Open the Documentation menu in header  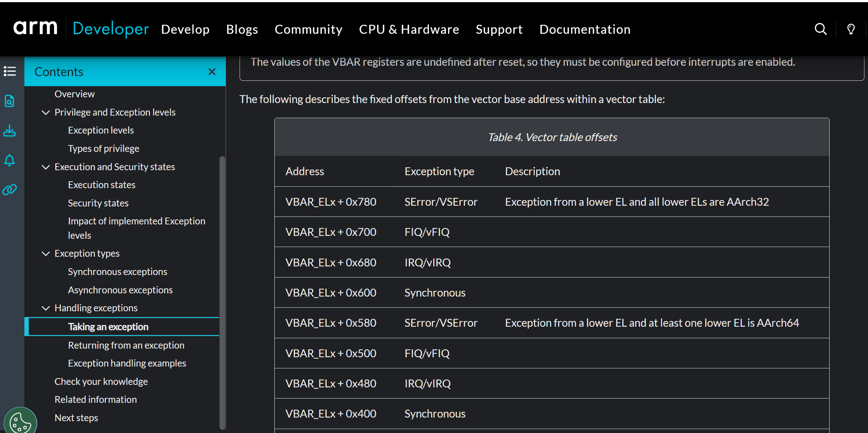tap(585, 29)
